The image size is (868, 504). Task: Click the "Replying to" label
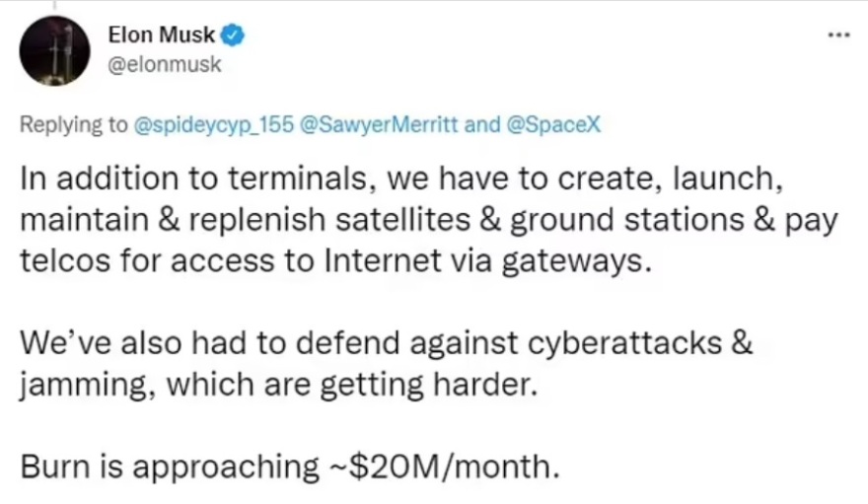pyautogui.click(x=73, y=125)
